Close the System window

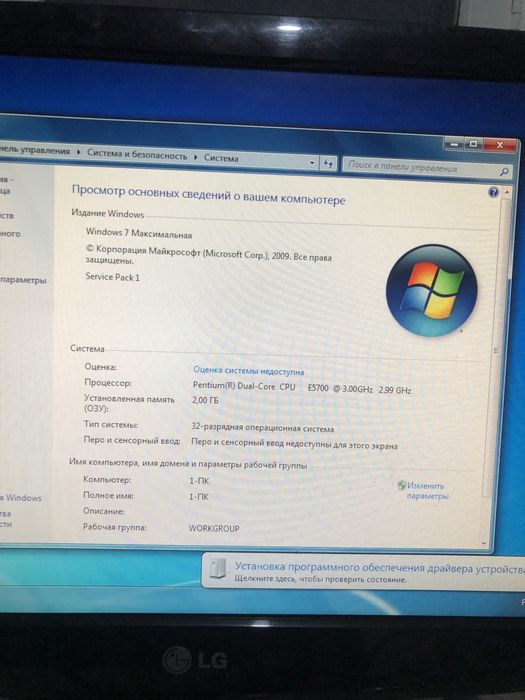click(x=500, y=145)
